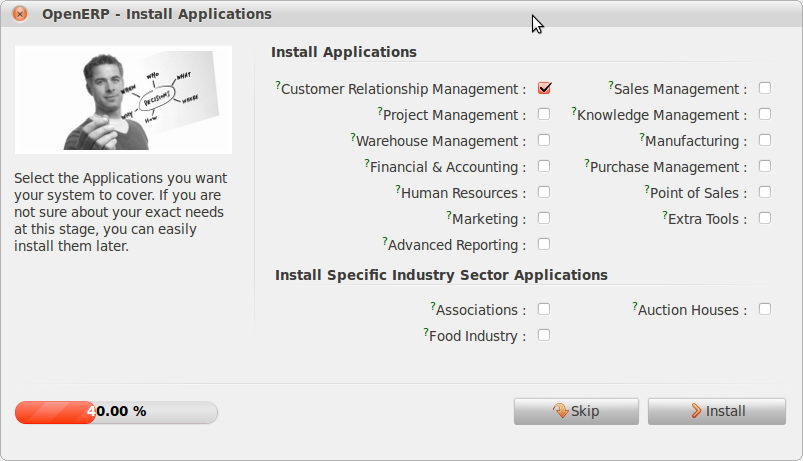Enable the Sales Management checkbox
This screenshot has height=461, width=803.
tap(765, 88)
